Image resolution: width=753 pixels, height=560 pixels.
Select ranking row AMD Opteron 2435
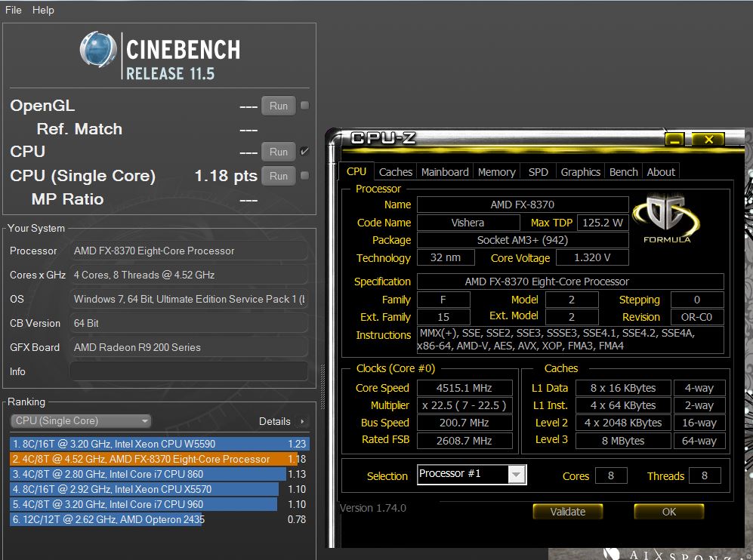pyautogui.click(x=159, y=519)
